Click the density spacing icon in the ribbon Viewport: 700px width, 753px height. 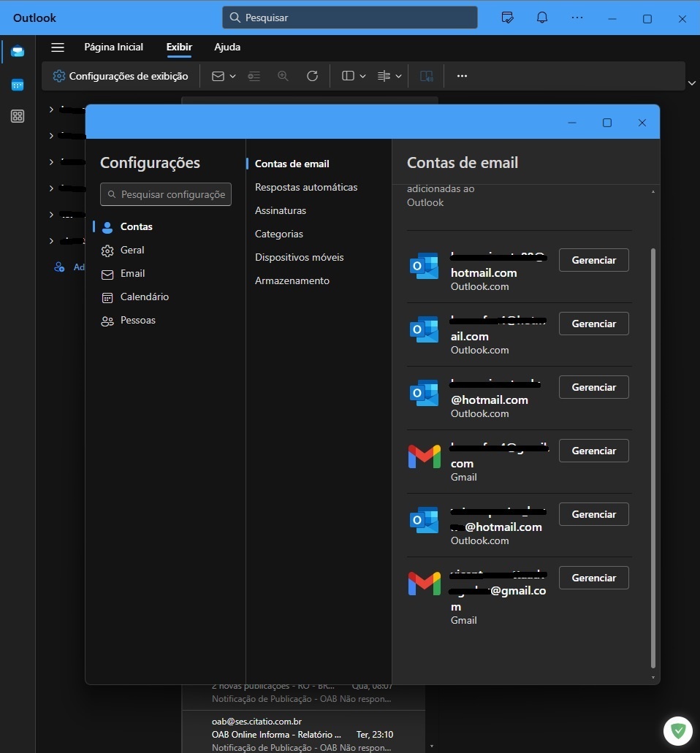pyautogui.click(x=384, y=76)
